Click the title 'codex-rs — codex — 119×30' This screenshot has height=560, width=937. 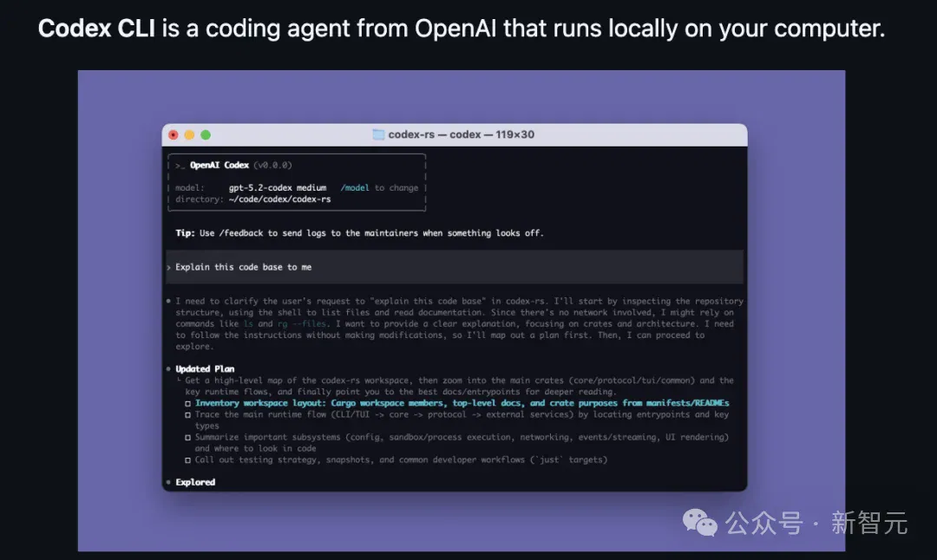coord(462,134)
